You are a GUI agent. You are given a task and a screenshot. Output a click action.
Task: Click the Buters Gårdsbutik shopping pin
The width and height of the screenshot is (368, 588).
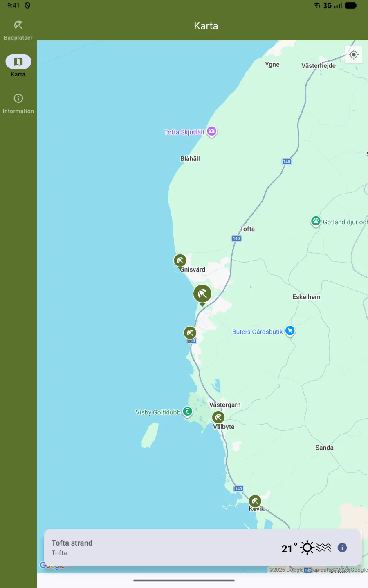[290, 331]
